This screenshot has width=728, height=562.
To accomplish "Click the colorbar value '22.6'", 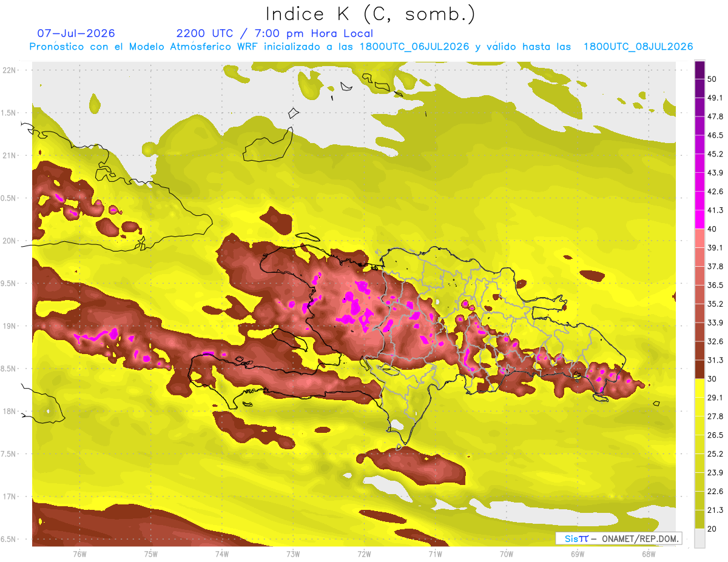I will click(x=715, y=492).
